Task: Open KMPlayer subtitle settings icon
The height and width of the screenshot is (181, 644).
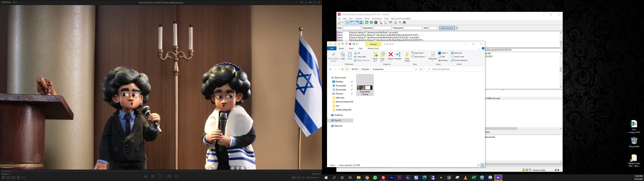Action: click(299, 177)
